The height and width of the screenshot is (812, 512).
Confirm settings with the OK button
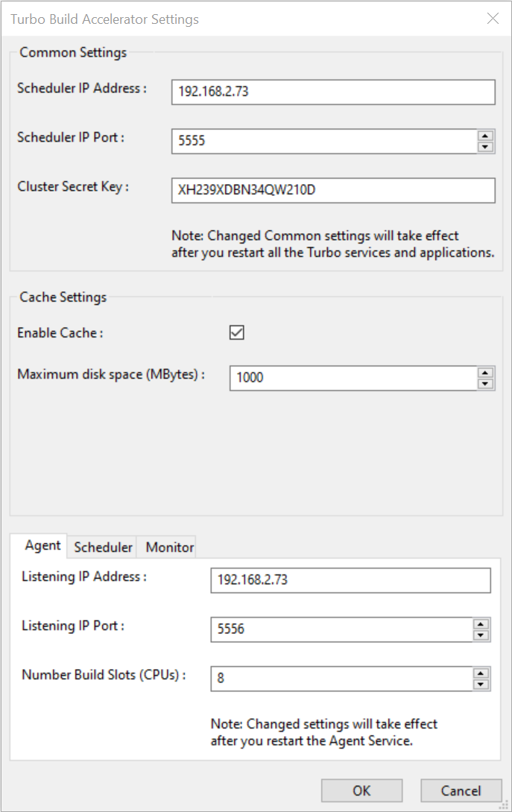361,790
